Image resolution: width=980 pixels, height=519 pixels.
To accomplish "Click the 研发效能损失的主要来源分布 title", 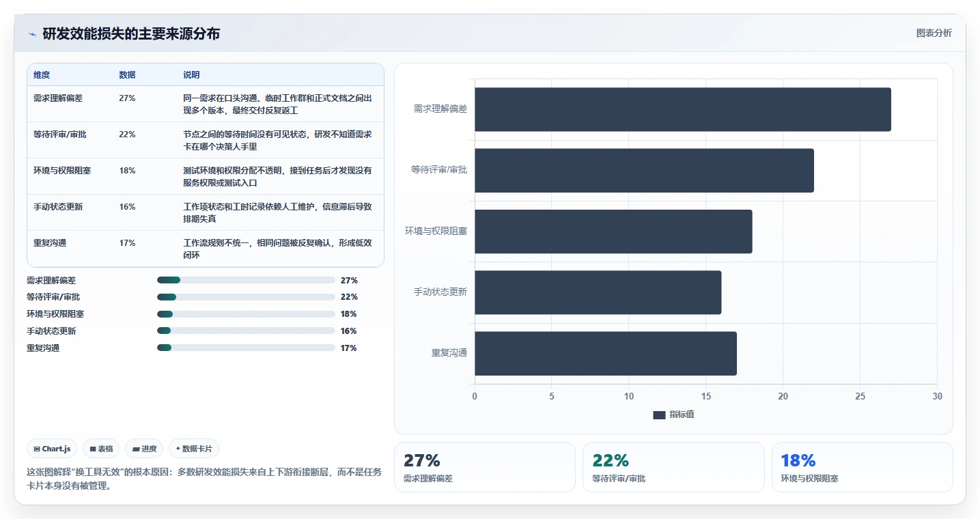I will click(x=131, y=34).
